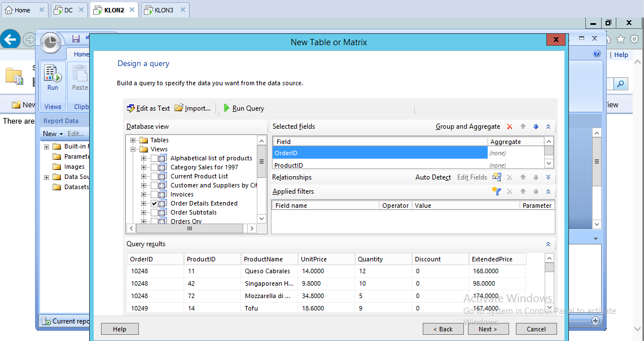The image size is (644, 341).
Task: Run the query with Run Query
Action: pyautogui.click(x=243, y=108)
